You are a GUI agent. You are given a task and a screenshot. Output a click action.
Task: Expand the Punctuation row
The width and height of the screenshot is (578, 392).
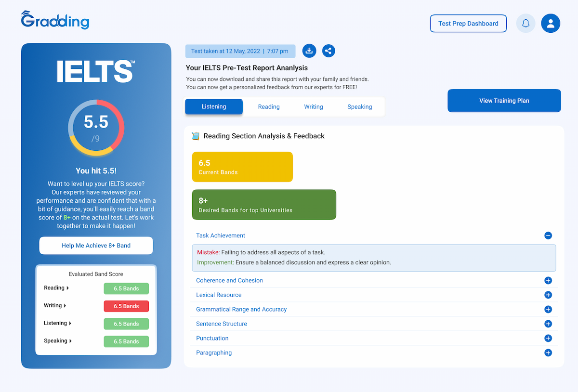click(x=548, y=338)
